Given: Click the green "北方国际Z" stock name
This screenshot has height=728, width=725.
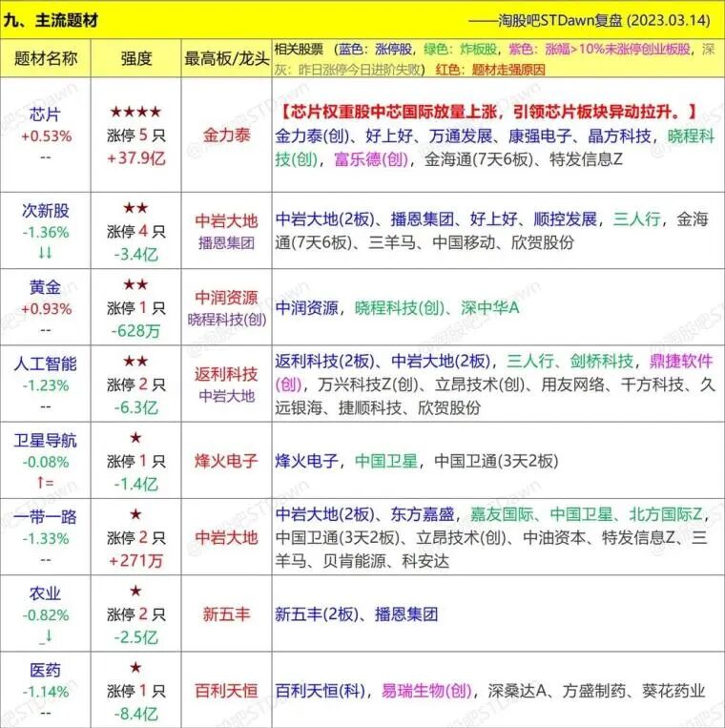Looking at the screenshot, I should click(x=666, y=514).
